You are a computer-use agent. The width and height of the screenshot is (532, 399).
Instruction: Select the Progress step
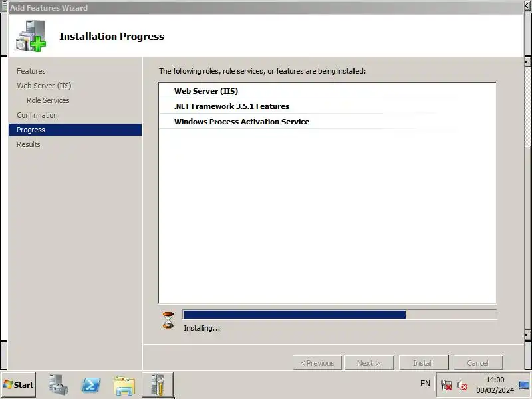pyautogui.click(x=75, y=130)
